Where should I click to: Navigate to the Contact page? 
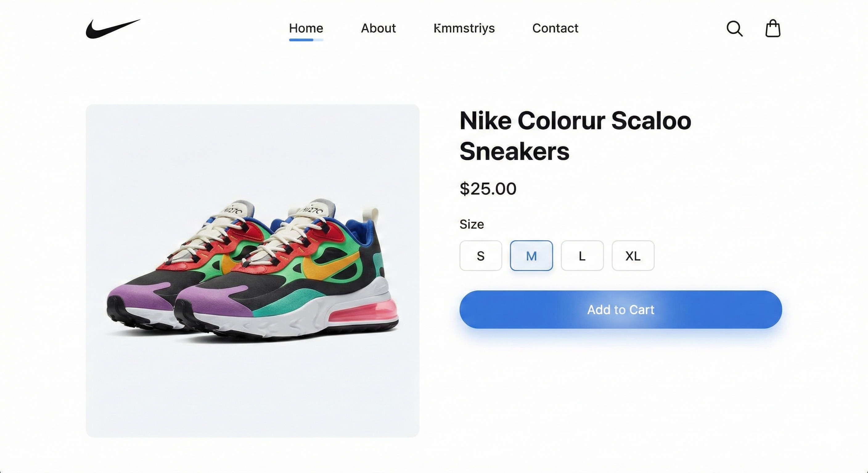click(555, 28)
